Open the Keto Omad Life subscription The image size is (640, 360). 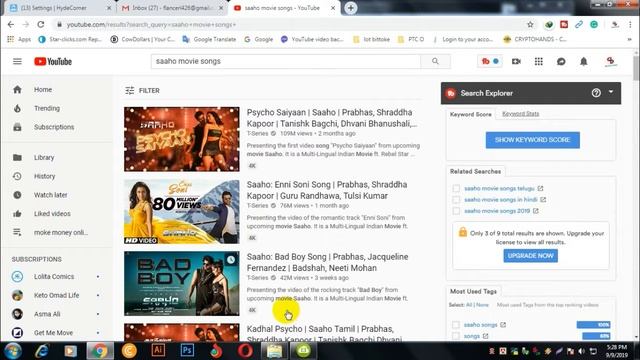(57, 295)
